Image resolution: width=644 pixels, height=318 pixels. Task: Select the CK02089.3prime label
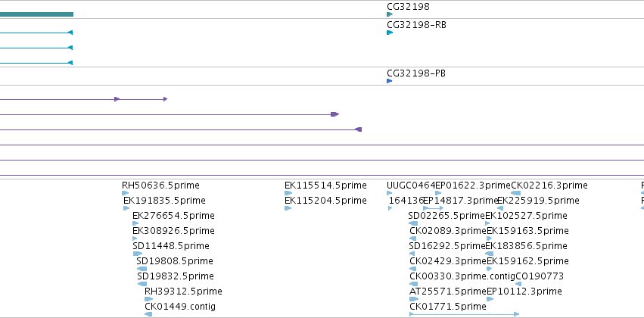pos(448,231)
